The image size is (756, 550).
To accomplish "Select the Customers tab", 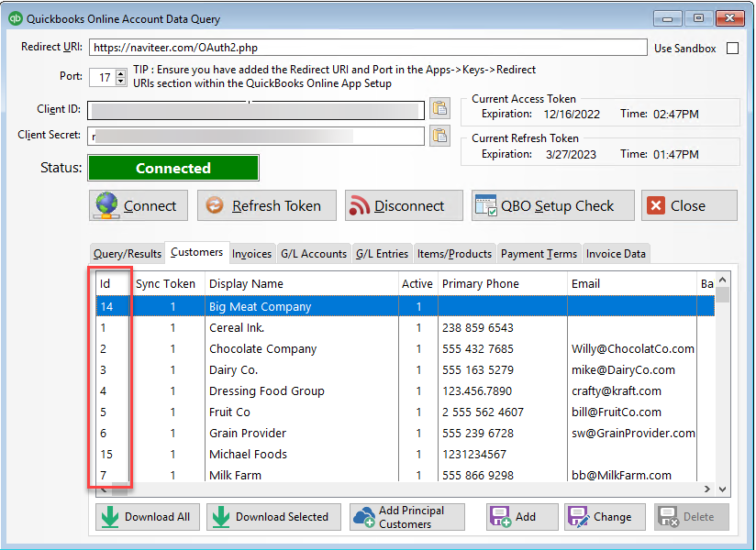I will (x=196, y=252).
